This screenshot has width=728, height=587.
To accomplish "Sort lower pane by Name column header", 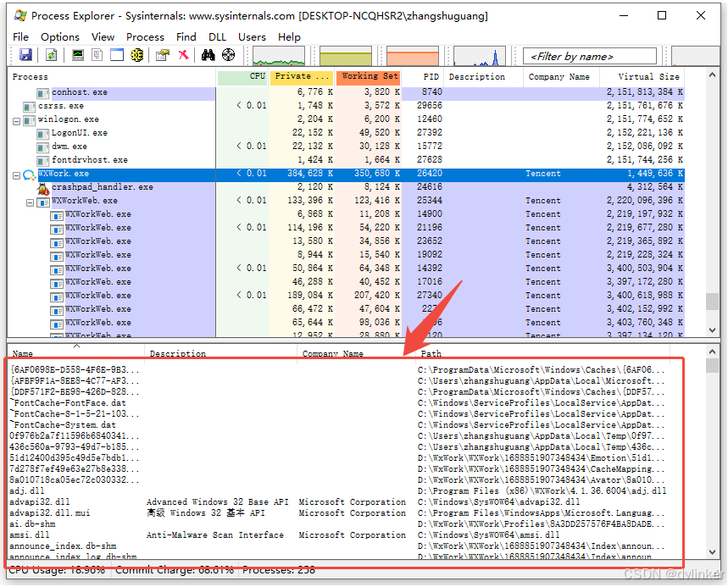I will tap(76, 353).
